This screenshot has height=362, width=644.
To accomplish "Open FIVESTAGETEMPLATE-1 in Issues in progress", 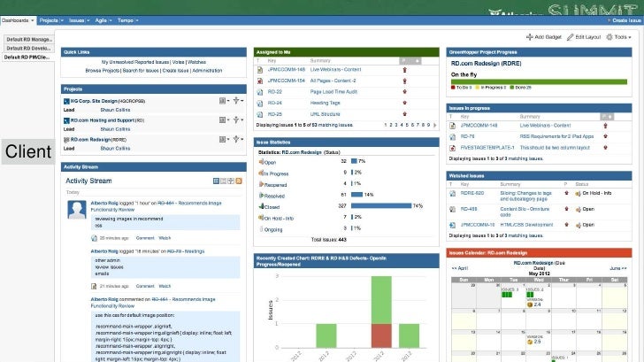I will tap(487, 148).
